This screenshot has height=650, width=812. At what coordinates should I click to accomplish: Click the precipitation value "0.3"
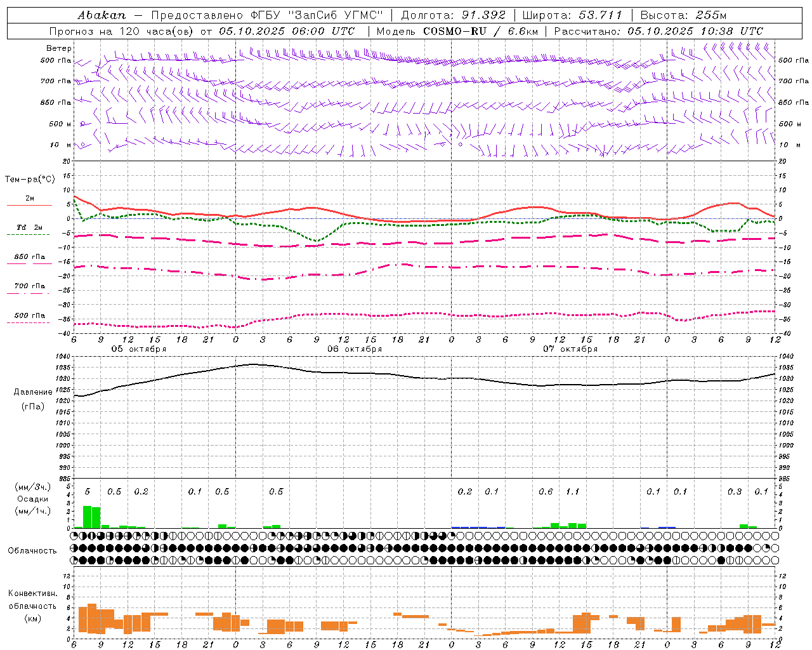click(735, 492)
